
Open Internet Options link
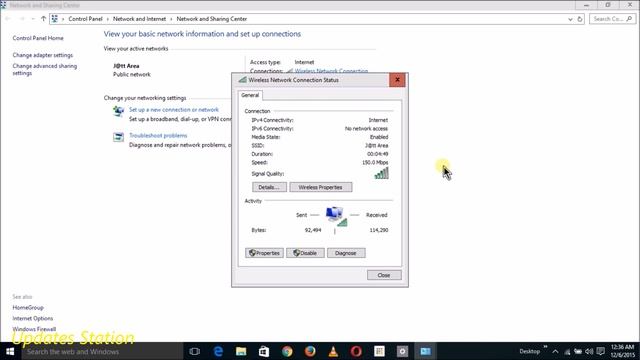coord(33,318)
